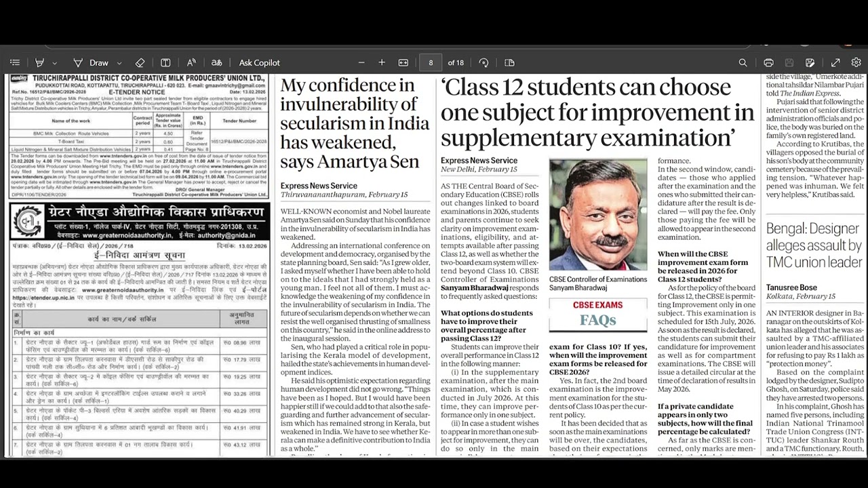Click the photo caption CBSE Controller of Examinations
This screenshot has width=868, height=488.
(597, 283)
